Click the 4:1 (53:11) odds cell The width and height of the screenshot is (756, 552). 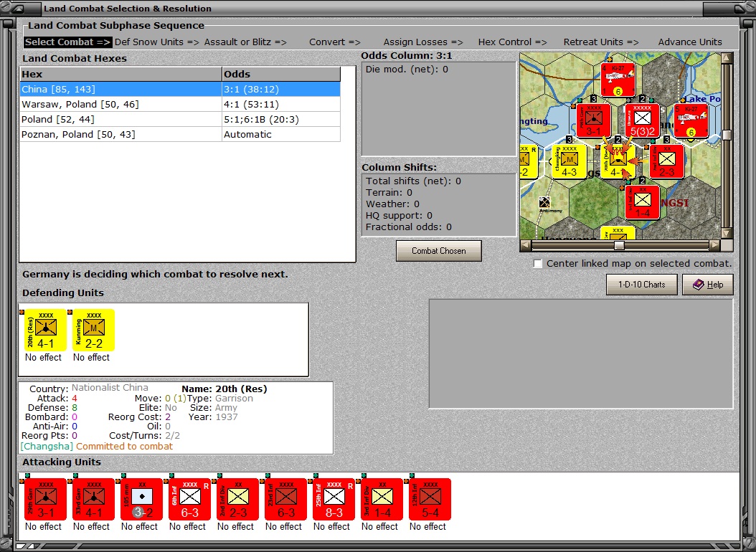tap(281, 104)
